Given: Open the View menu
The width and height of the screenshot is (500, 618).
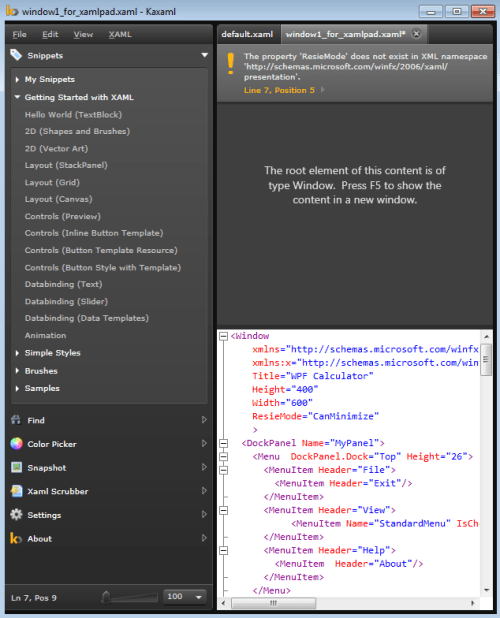Looking at the screenshot, I should [83, 34].
